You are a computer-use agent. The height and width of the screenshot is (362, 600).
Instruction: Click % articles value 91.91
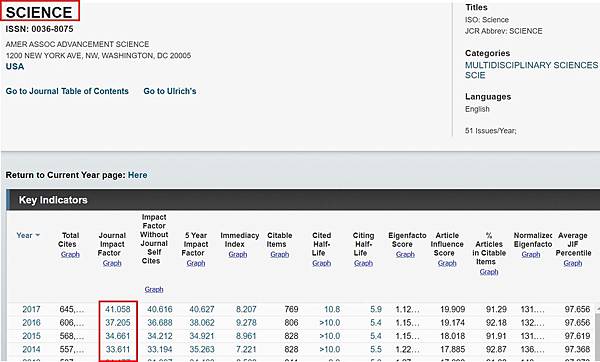tap(496, 336)
